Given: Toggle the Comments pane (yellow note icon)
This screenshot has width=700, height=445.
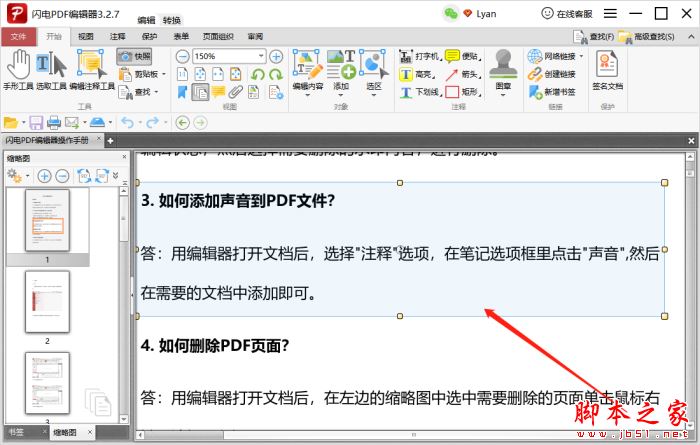Looking at the screenshot, I should click(x=218, y=92).
